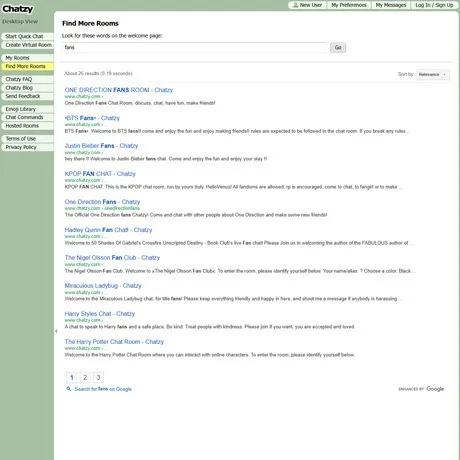Open the Justin Bieber Fans result link
Viewport: 460px width, 460px height.
coord(101,146)
